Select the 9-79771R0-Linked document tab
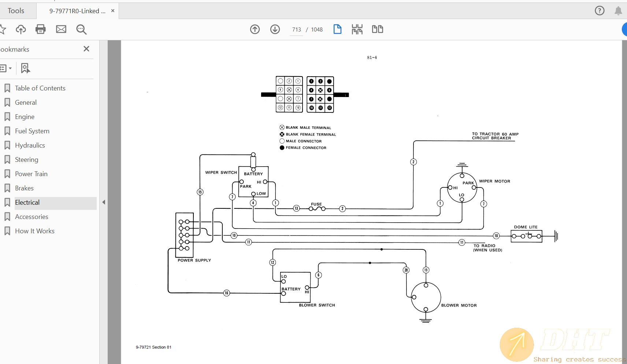The width and height of the screenshot is (627, 364). [77, 11]
